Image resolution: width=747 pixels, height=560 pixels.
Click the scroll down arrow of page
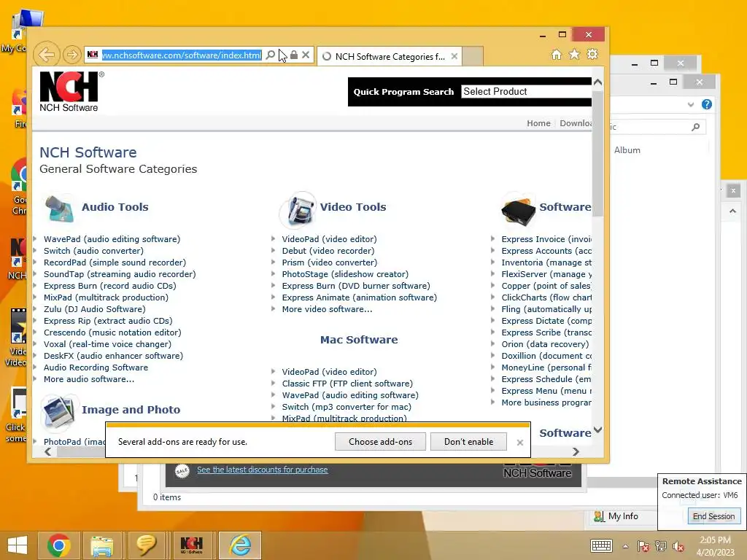[598, 430]
